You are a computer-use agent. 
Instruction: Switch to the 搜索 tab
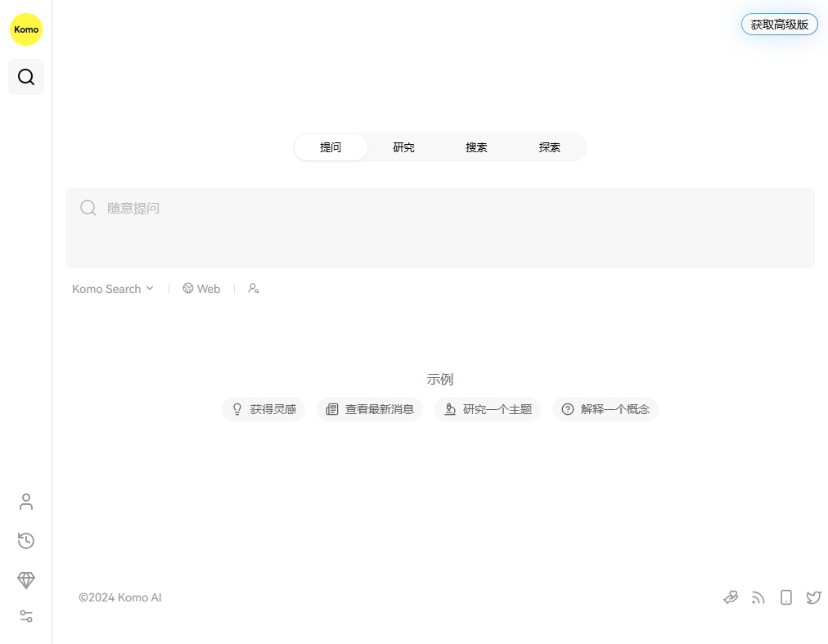point(476,147)
